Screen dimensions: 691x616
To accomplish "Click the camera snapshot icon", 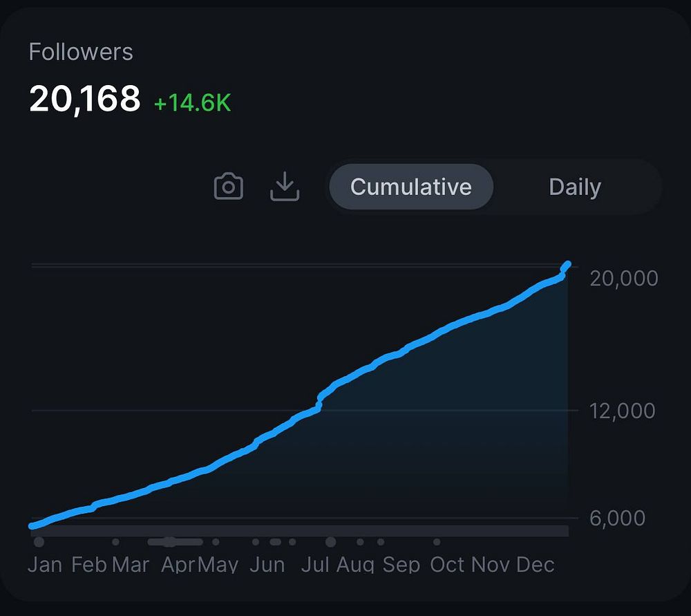I will [x=228, y=187].
